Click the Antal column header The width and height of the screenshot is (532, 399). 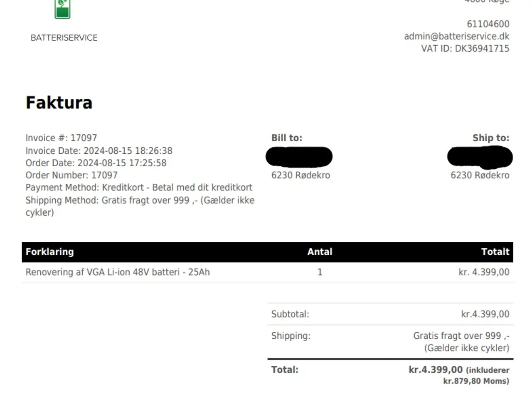pos(320,251)
